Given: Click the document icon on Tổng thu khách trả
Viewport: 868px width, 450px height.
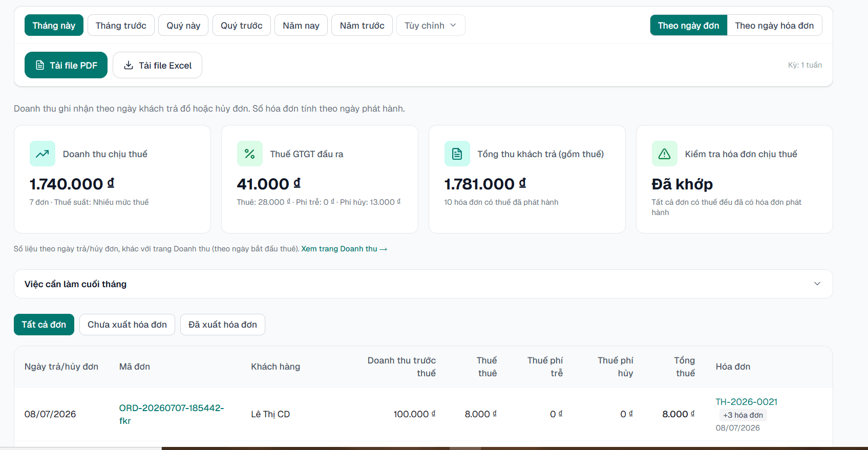Looking at the screenshot, I should [x=457, y=154].
